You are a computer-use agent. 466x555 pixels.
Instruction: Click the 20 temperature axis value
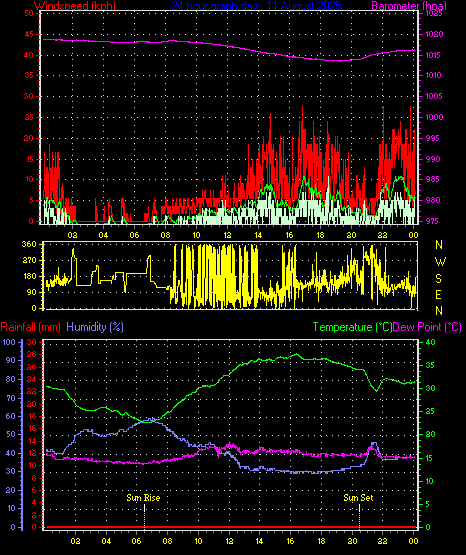[430, 435]
